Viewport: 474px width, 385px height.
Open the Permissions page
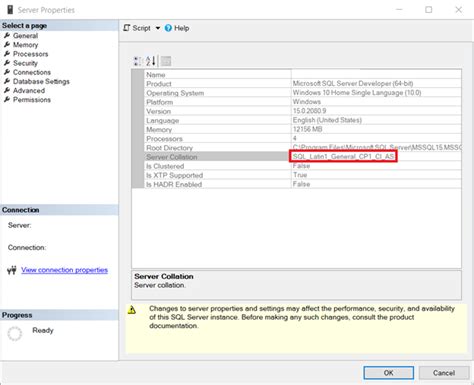click(32, 100)
